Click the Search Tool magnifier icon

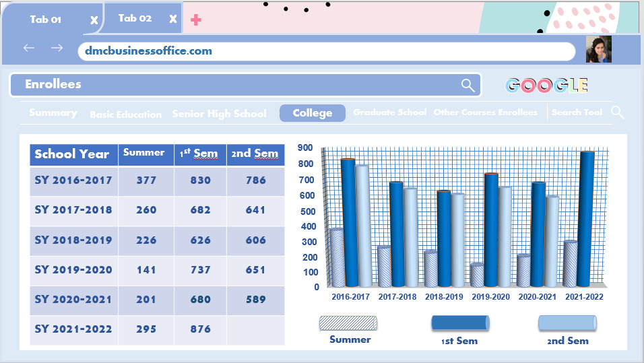coord(617,112)
